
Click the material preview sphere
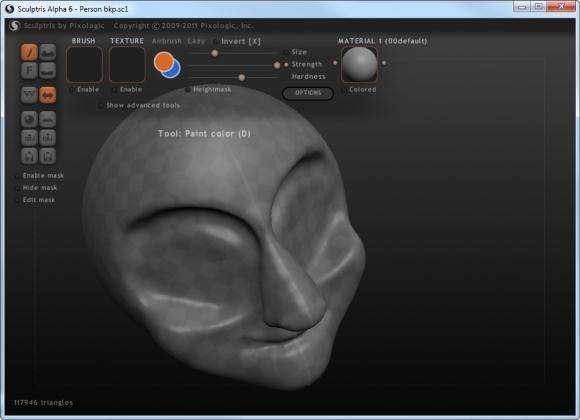(x=360, y=64)
